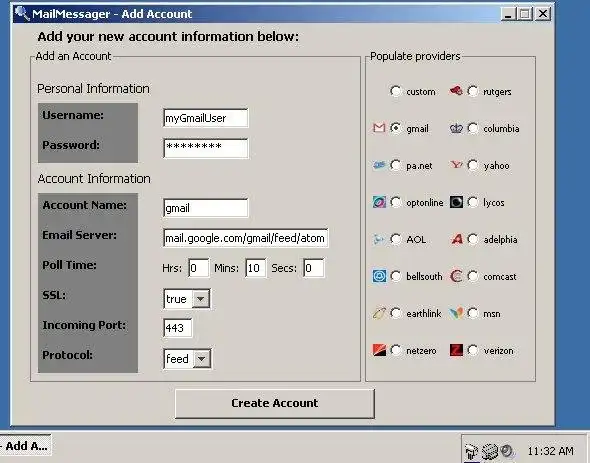Click the EarthLink provider icon
The width and height of the screenshot is (590, 463).
(x=379, y=313)
